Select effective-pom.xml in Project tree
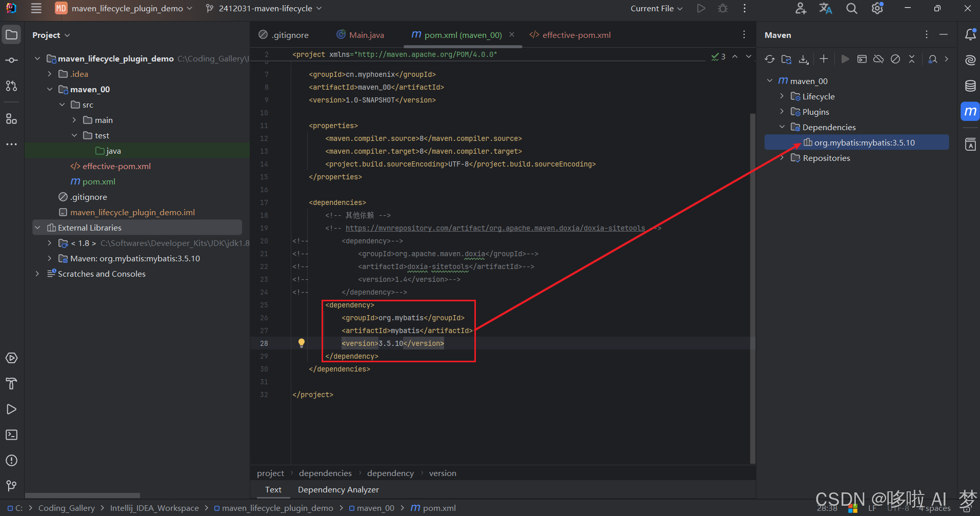Image resolution: width=980 pixels, height=516 pixels. click(111, 166)
